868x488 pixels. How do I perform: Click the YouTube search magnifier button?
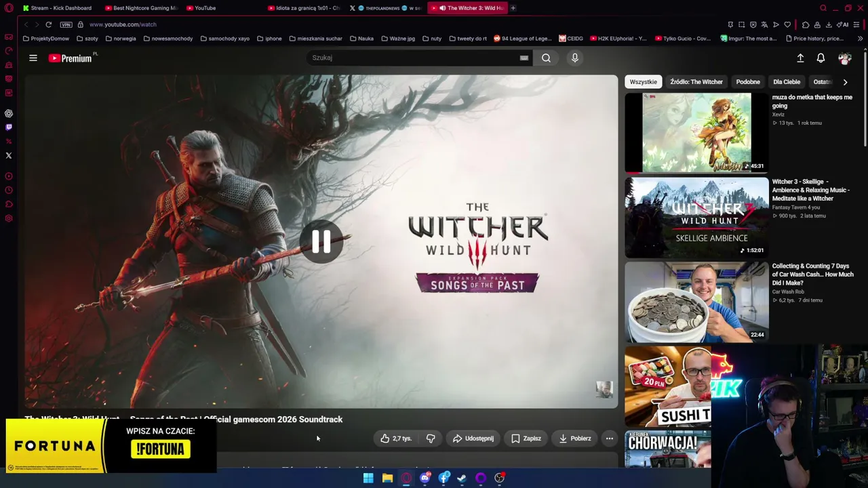[546, 58]
